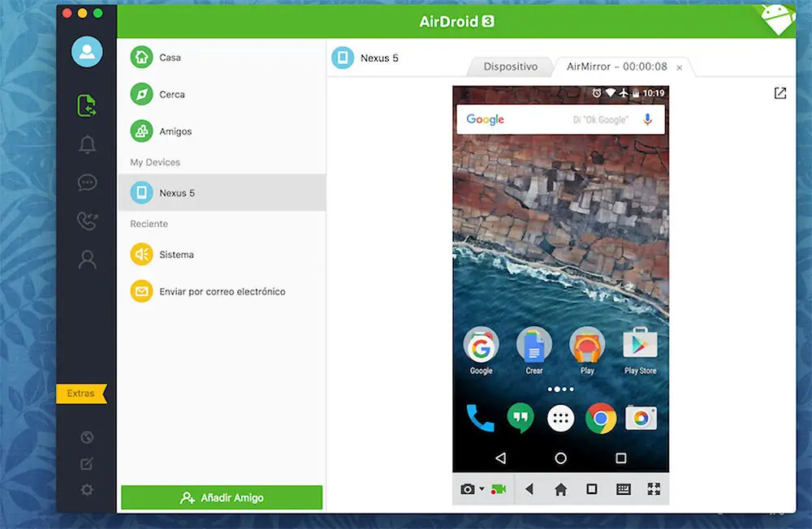
Task: Click the AirMirror toolbar back arrow
Action: click(529, 488)
